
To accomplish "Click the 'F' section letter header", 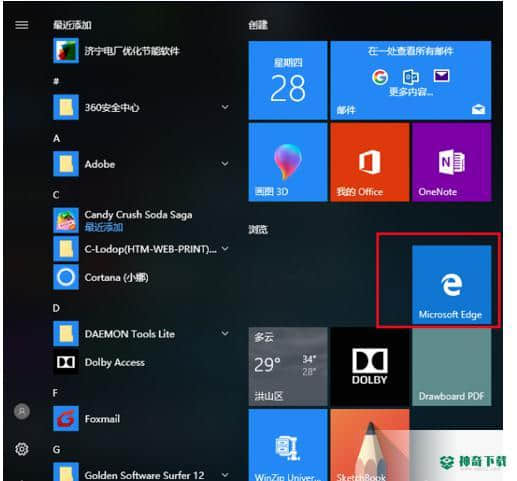I will tap(56, 393).
